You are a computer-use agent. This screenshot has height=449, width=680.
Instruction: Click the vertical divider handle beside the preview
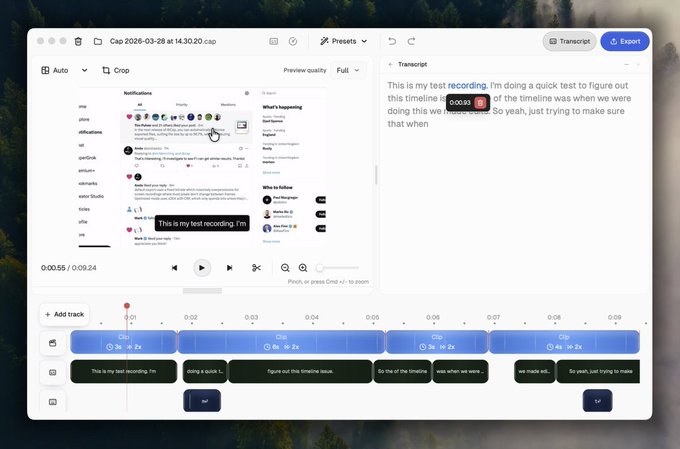click(376, 174)
